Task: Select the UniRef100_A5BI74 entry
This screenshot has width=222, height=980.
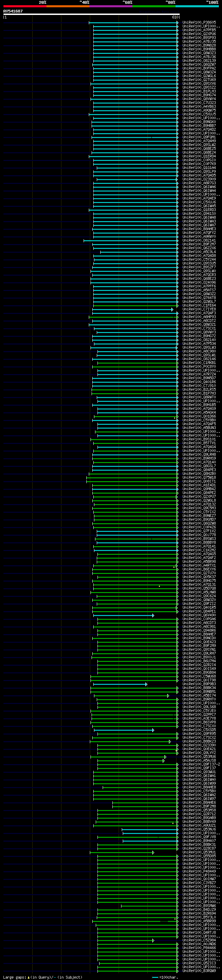Action: tap(199, 696)
